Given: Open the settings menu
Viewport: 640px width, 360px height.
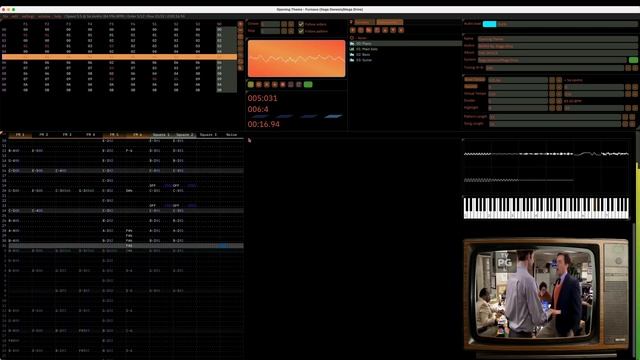Looking at the screenshot, I should coord(28,16).
